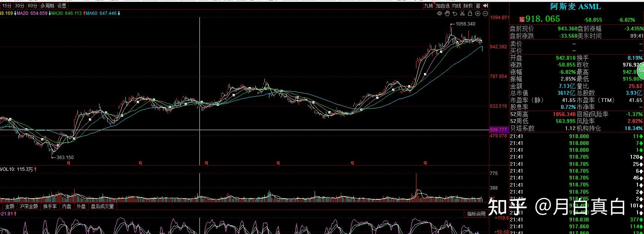Open the 多周期 multi-period view
This screenshot has width=644, height=234.
47,6
